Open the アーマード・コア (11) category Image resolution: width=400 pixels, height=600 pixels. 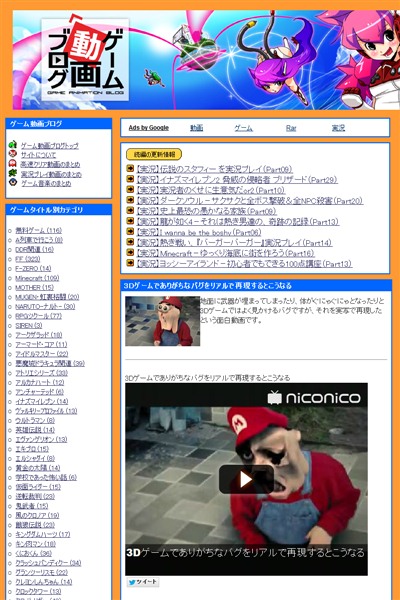[x=41, y=344]
